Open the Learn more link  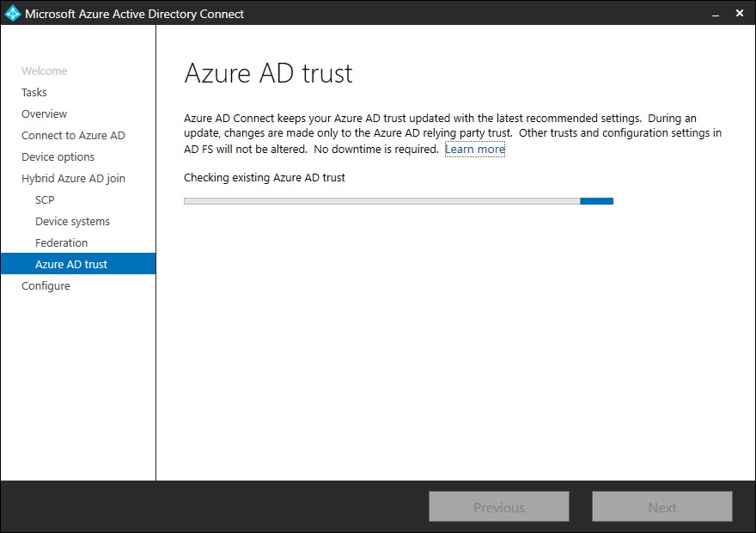point(475,149)
